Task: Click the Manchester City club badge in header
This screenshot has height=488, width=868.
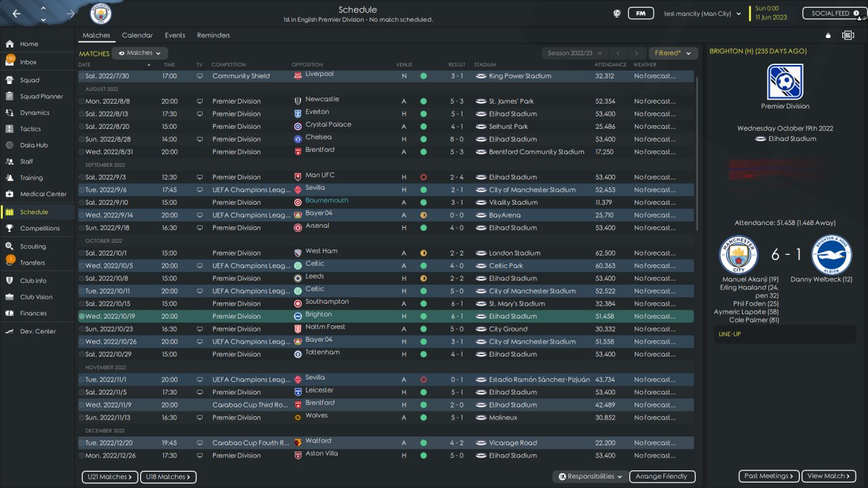Action: [101, 14]
